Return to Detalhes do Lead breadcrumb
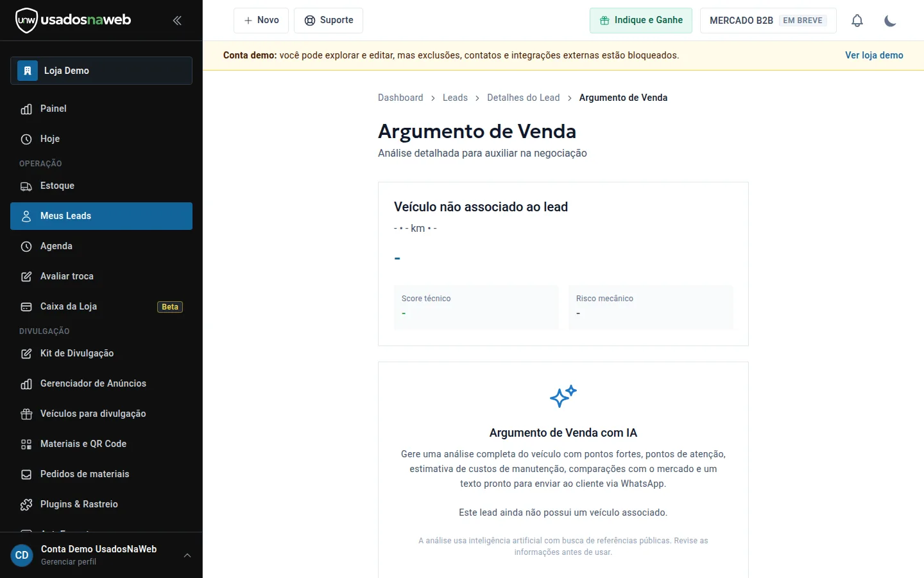The width and height of the screenshot is (924, 578). tap(523, 98)
